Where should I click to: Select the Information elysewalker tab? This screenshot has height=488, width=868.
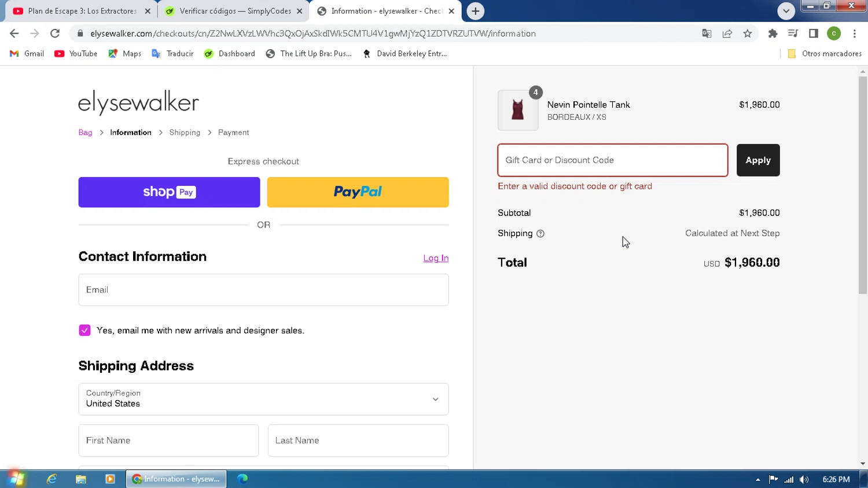[x=387, y=11]
